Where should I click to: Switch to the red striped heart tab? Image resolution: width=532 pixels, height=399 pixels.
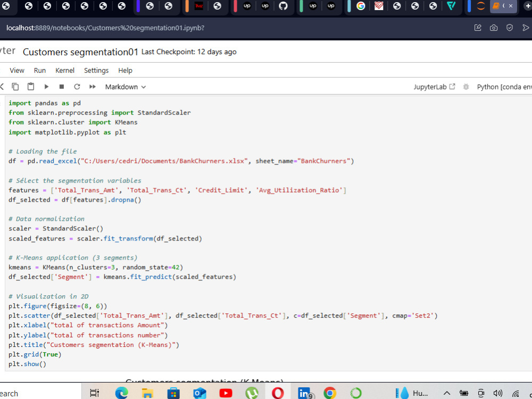pyautogui.click(x=379, y=6)
